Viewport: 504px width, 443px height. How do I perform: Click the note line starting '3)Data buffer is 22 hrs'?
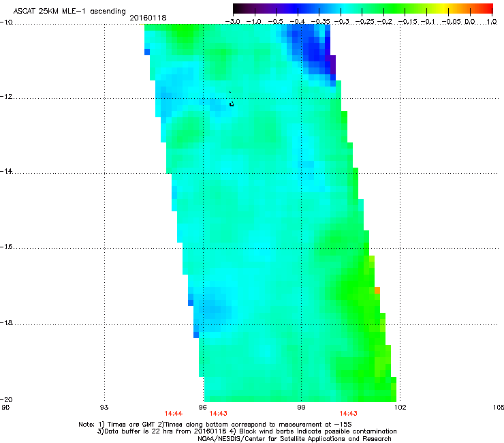click(247, 431)
